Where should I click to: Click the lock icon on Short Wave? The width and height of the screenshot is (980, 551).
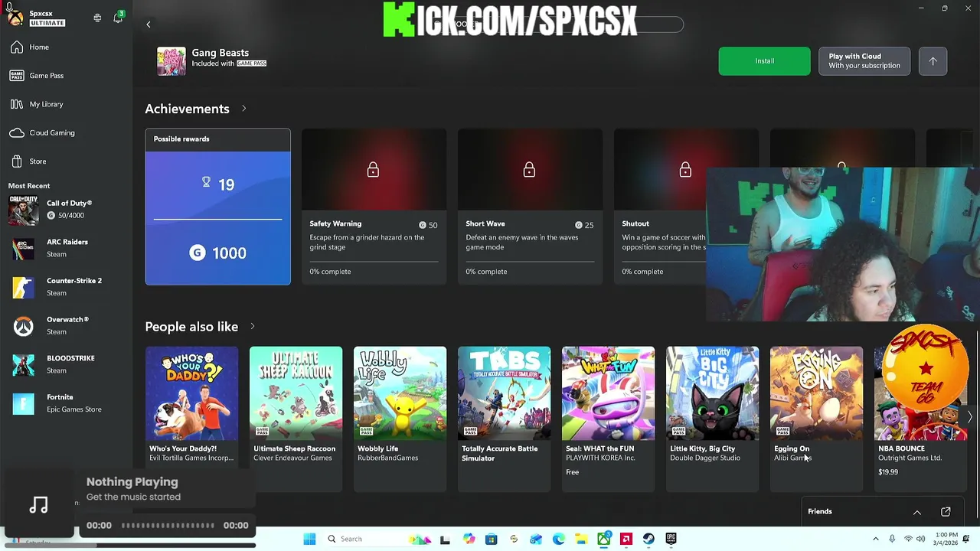[529, 170]
